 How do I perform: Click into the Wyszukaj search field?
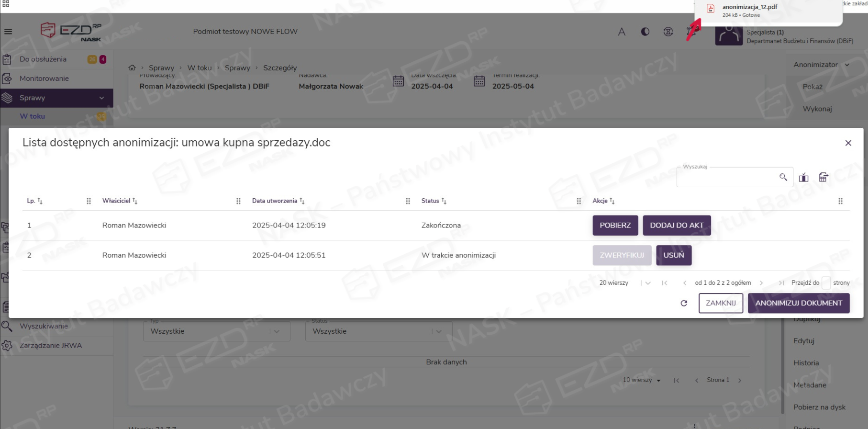(x=727, y=178)
